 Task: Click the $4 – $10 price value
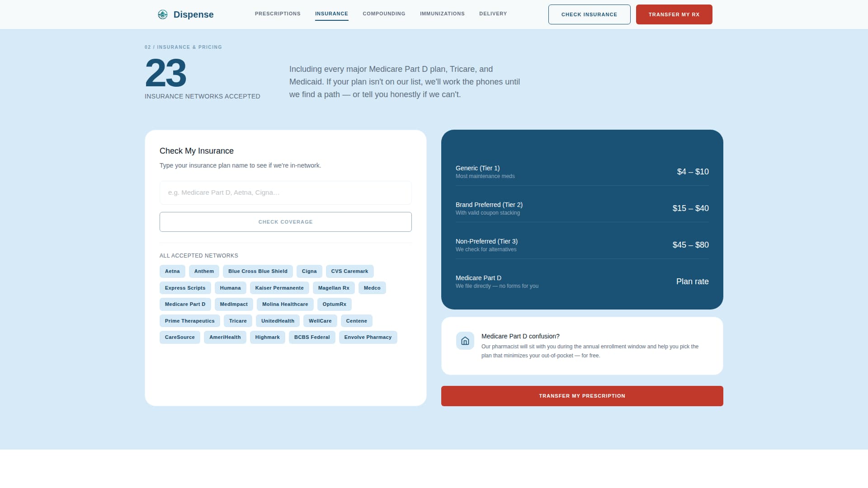pyautogui.click(x=693, y=172)
